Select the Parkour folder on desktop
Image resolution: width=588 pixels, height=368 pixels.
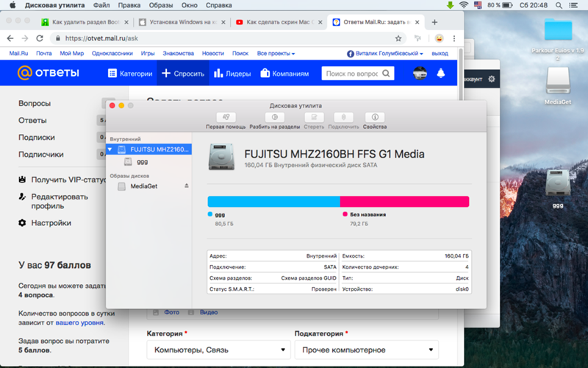click(558, 39)
